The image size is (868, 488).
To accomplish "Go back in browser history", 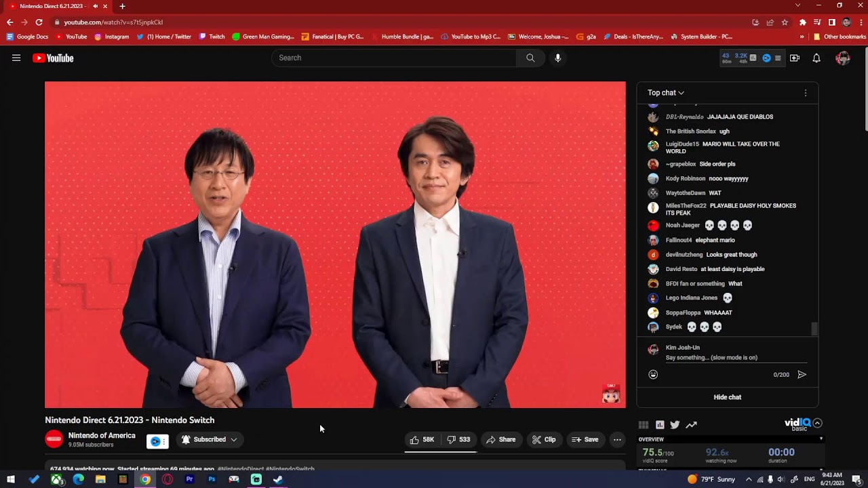I will coord(10,22).
